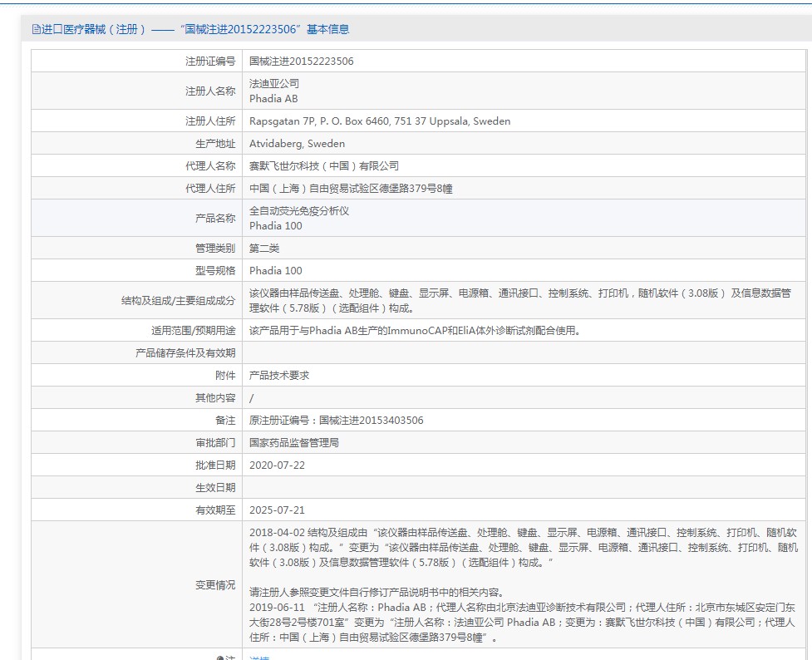Click the "审批部门" row label
This screenshot has width=812, height=660.
215,443
